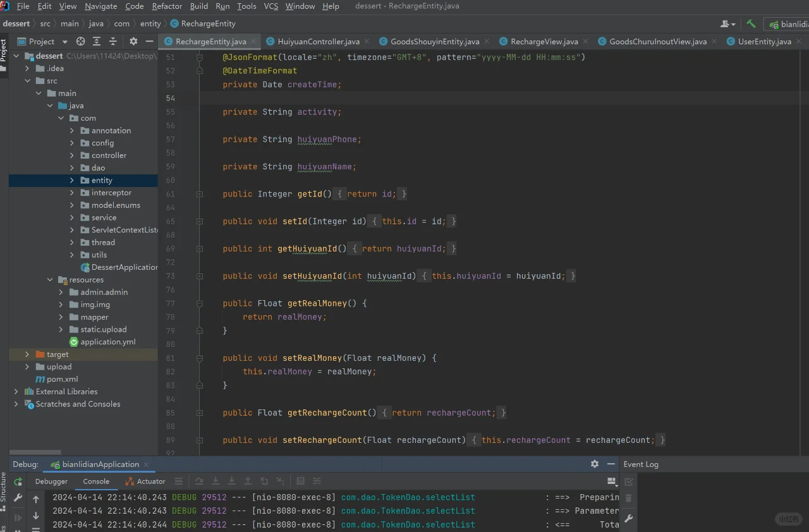This screenshot has width=809, height=532.
Task: Switch to HuiyuanController.java tab
Action: pyautogui.click(x=318, y=42)
